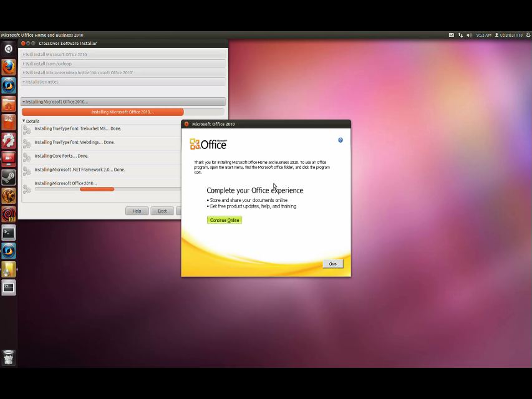Click the red screen recorder dock icon
This screenshot has height=399, width=532.
9,159
